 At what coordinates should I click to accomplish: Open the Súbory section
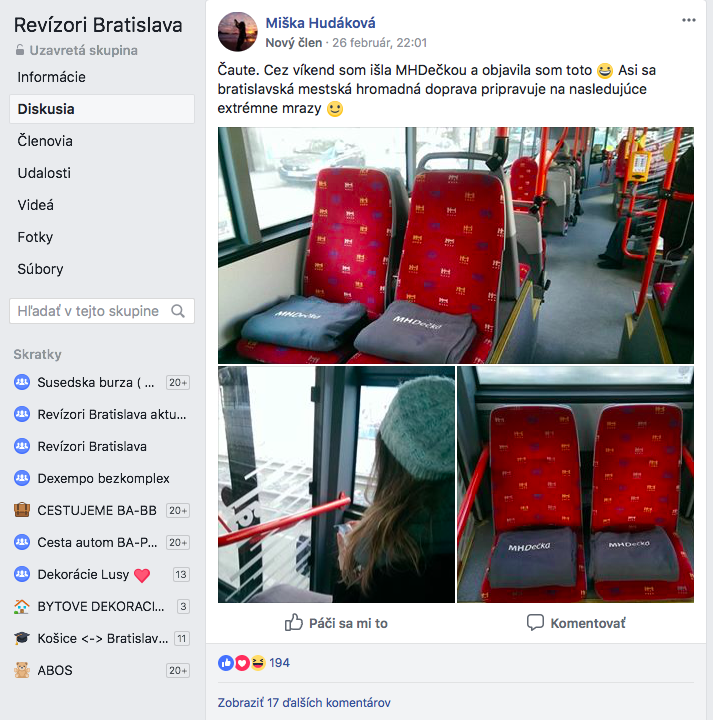click(40, 269)
